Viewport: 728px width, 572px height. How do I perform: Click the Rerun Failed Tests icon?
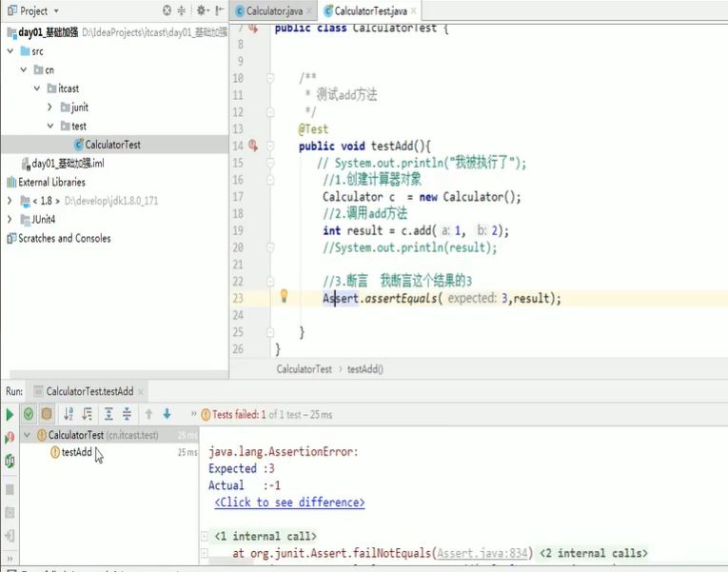[10, 438]
